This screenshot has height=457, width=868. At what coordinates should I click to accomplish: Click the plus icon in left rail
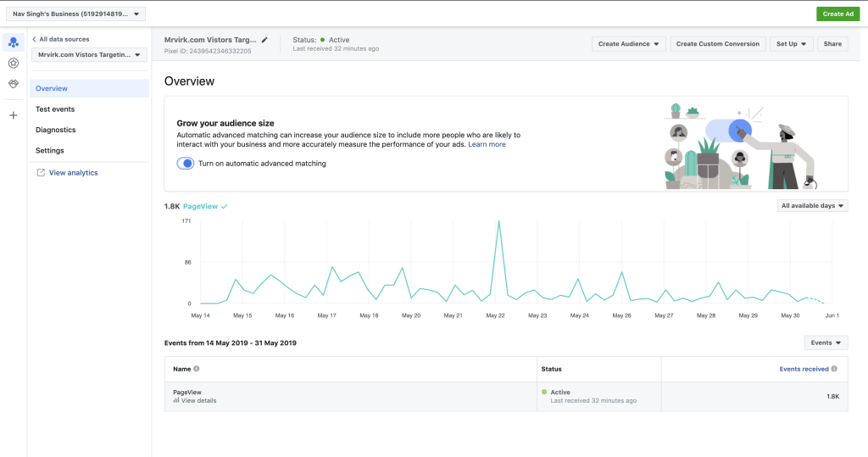click(14, 115)
